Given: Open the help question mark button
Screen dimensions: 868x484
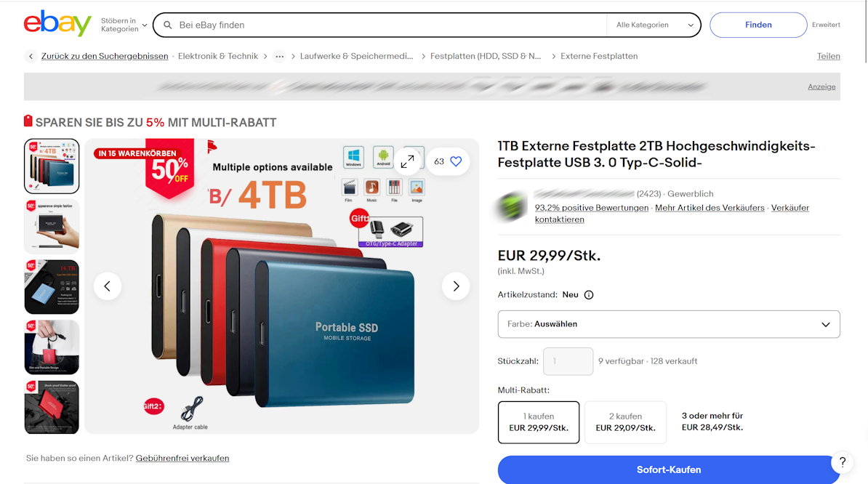Looking at the screenshot, I should pos(843,462).
